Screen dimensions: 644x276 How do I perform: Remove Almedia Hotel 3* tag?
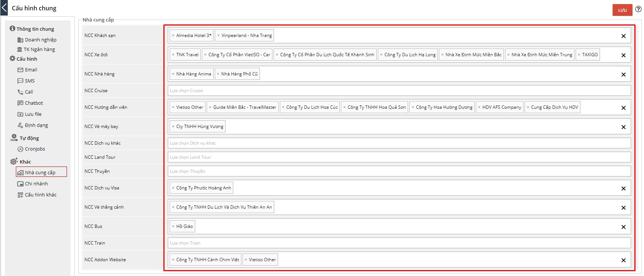(x=173, y=36)
